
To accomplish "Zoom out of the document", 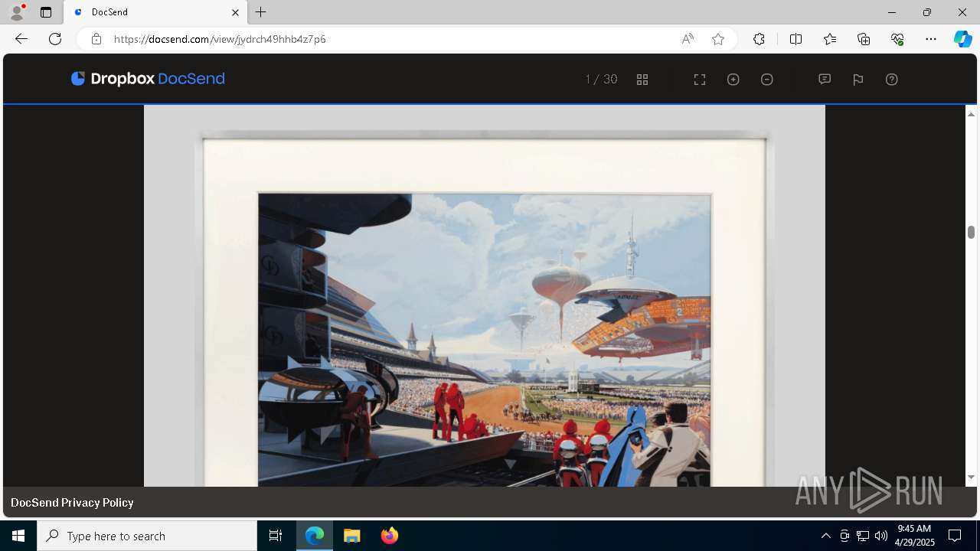I will pos(767,80).
